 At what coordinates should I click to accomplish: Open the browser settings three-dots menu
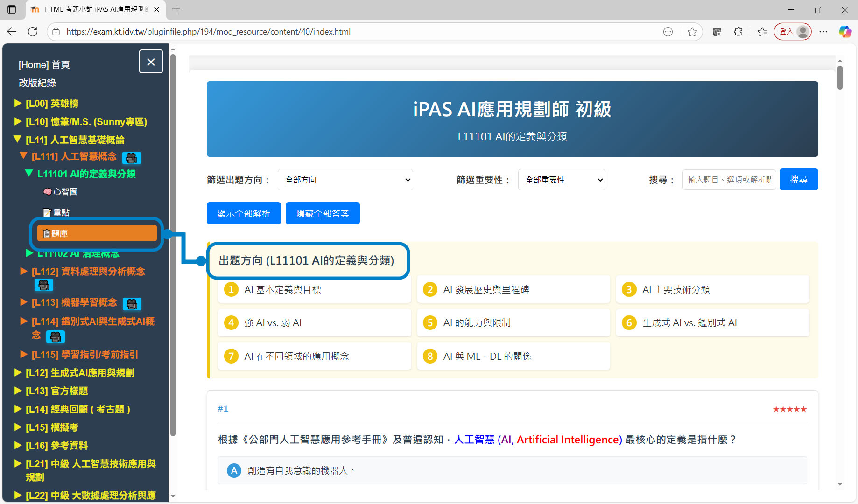[x=823, y=32]
